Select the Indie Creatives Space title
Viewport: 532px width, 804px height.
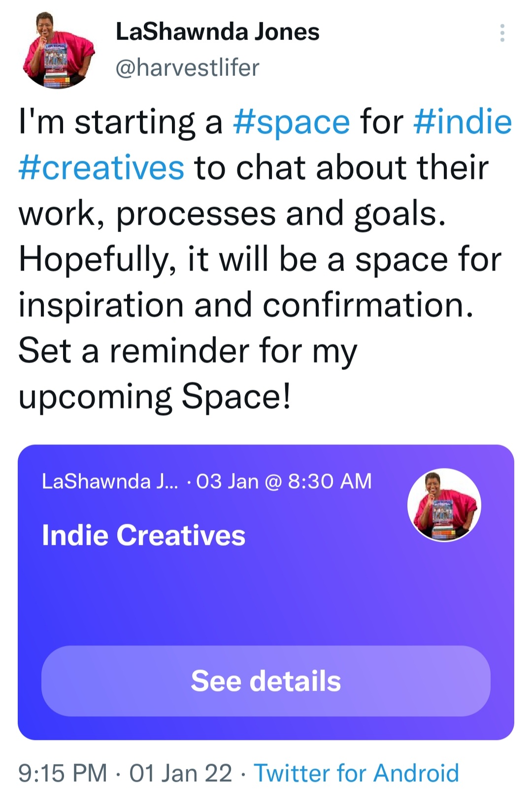(x=143, y=535)
